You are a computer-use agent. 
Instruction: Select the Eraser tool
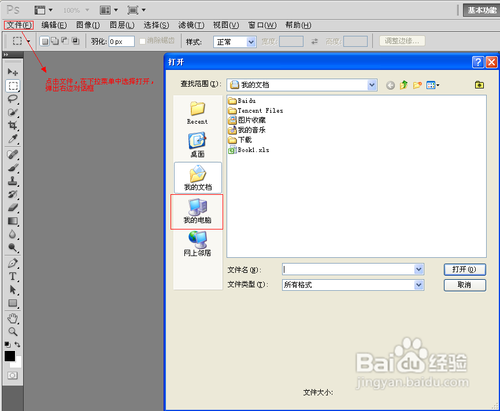(x=13, y=208)
